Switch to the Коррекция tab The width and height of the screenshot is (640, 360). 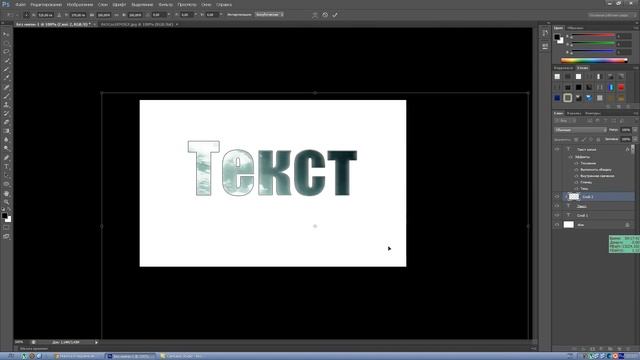[563, 68]
